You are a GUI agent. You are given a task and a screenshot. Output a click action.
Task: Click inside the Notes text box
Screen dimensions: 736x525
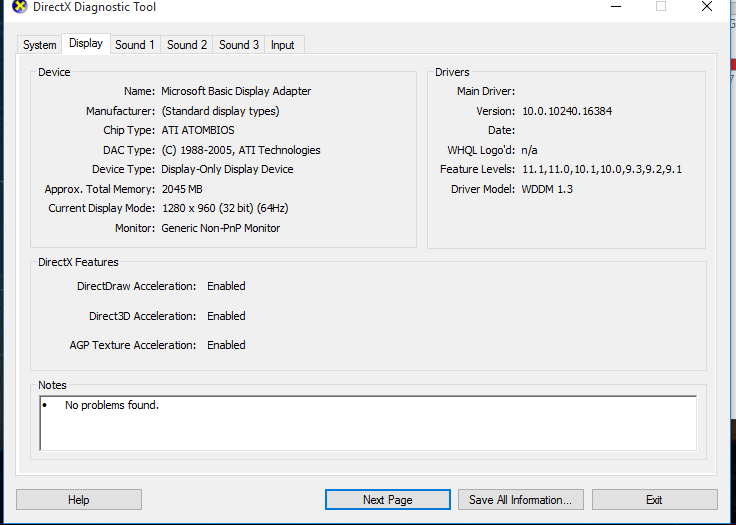(x=368, y=423)
